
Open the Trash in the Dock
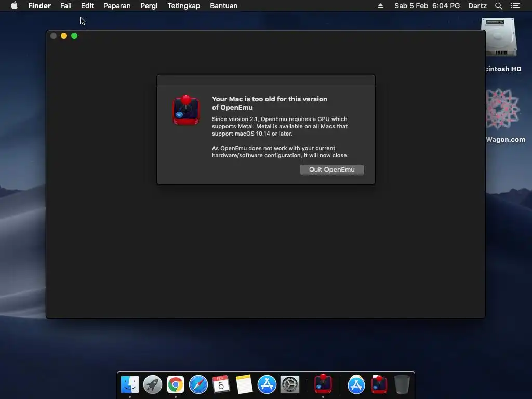(402, 384)
